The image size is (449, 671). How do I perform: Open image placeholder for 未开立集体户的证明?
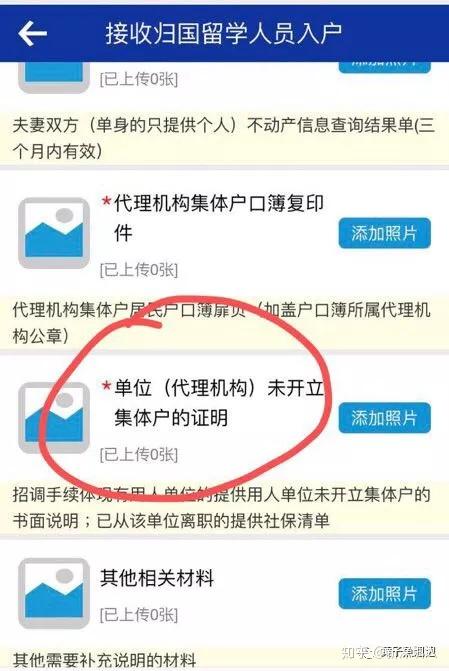(x=54, y=418)
